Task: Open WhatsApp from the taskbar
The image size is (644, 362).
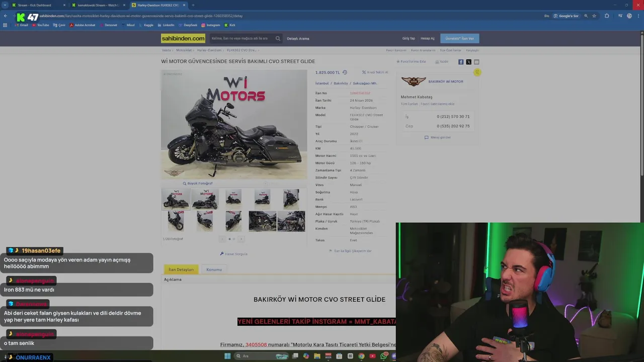Action: coord(385,356)
